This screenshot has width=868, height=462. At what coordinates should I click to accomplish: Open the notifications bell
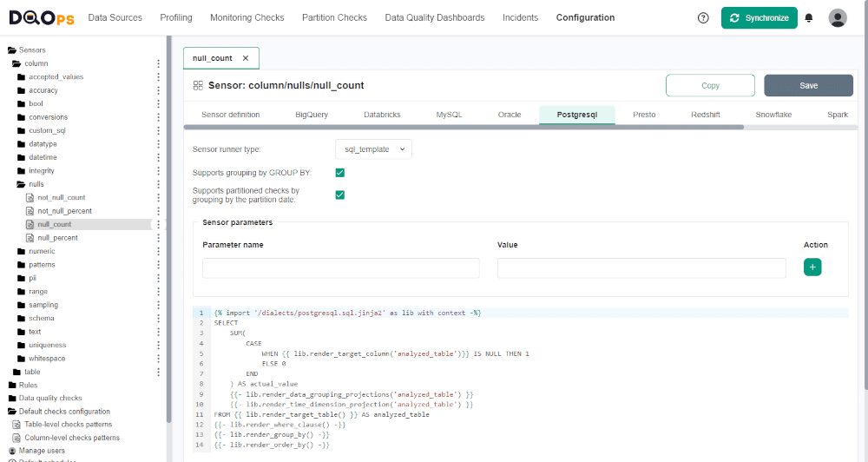[x=809, y=17]
